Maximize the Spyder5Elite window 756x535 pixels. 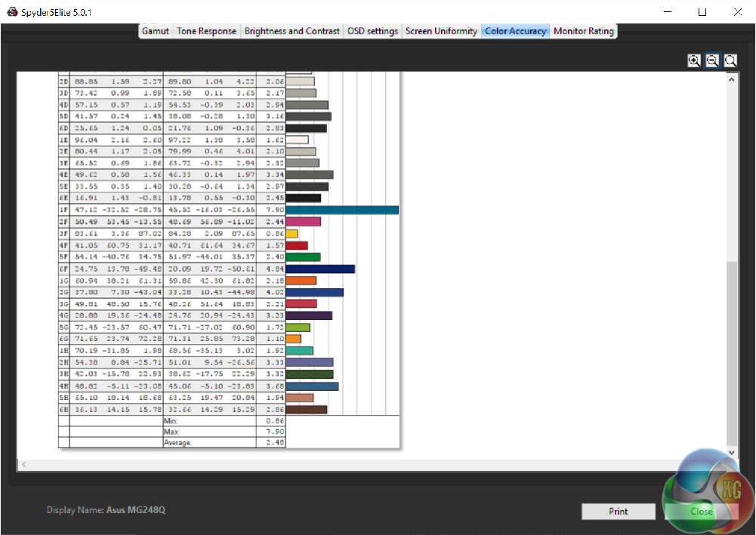click(702, 12)
